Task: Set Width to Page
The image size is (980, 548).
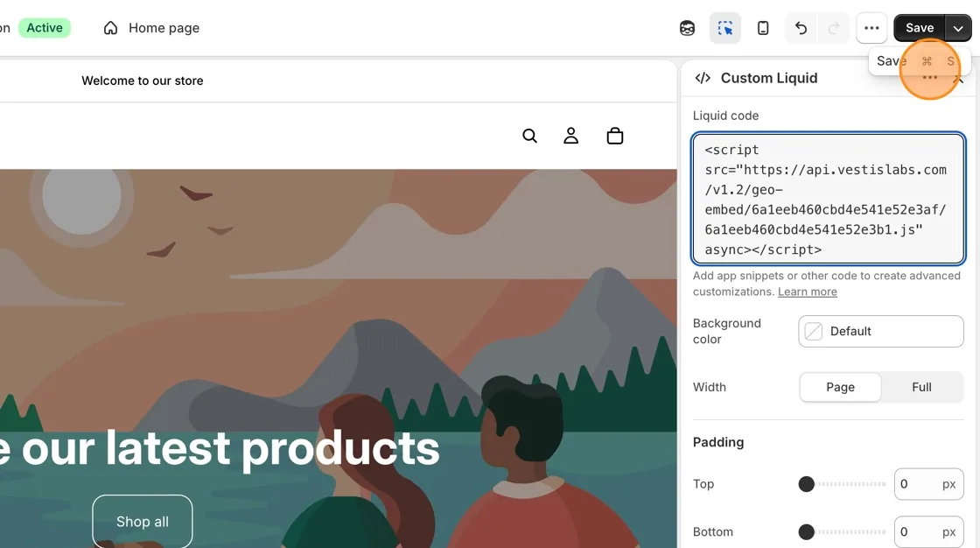Action: pos(840,387)
